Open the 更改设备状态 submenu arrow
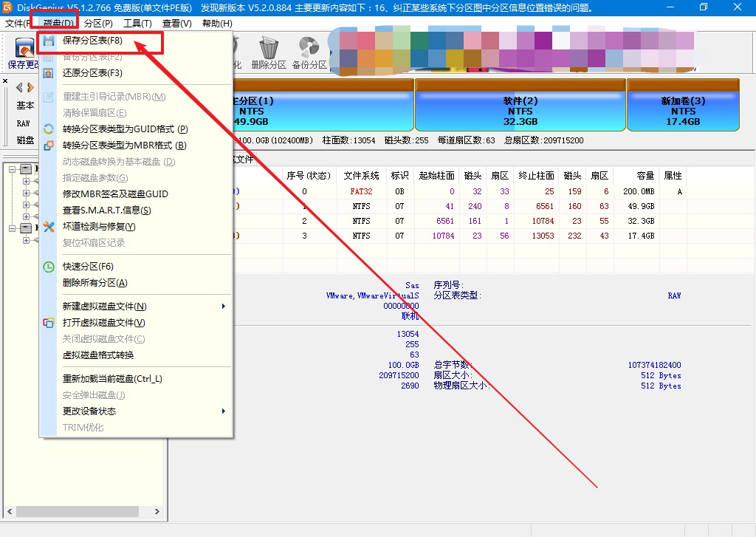The image size is (756, 537). [x=223, y=411]
